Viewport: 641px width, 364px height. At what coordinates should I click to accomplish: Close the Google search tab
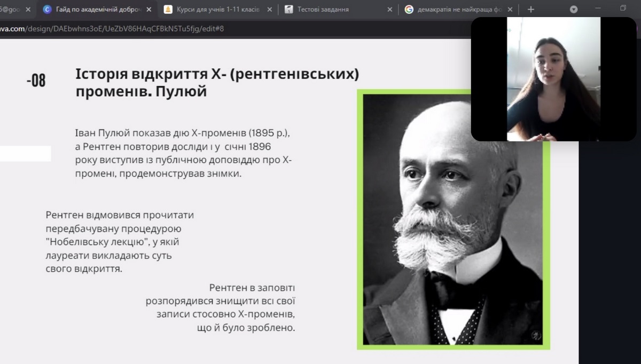pyautogui.click(x=510, y=10)
